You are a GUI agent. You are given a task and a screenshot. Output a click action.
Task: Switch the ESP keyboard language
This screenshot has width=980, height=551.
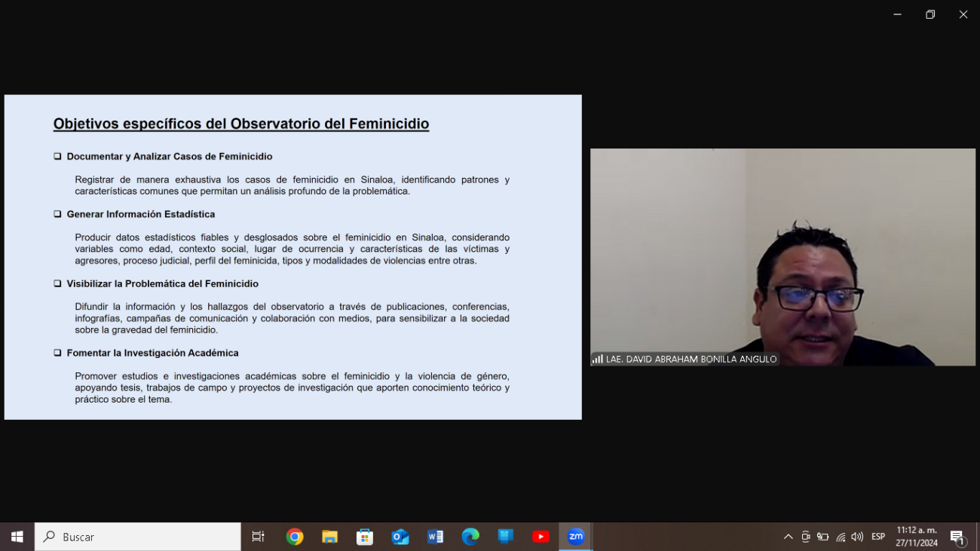878,537
